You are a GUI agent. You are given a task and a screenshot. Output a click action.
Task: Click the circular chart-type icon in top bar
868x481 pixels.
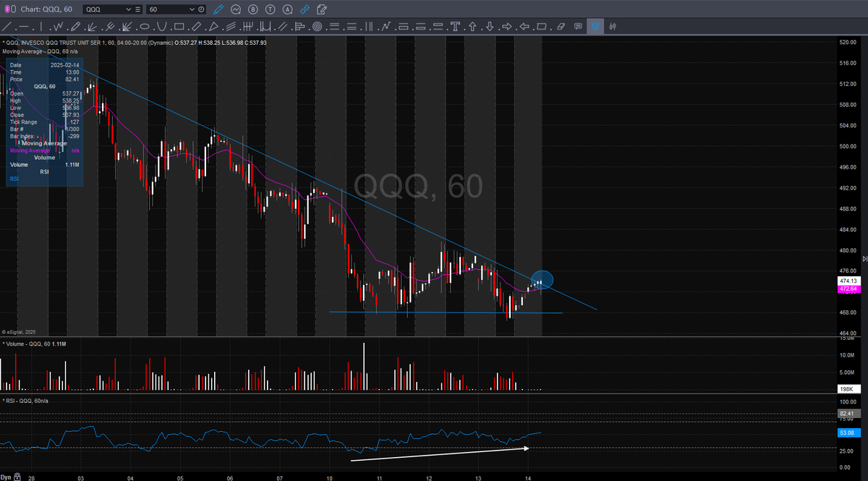[236, 9]
